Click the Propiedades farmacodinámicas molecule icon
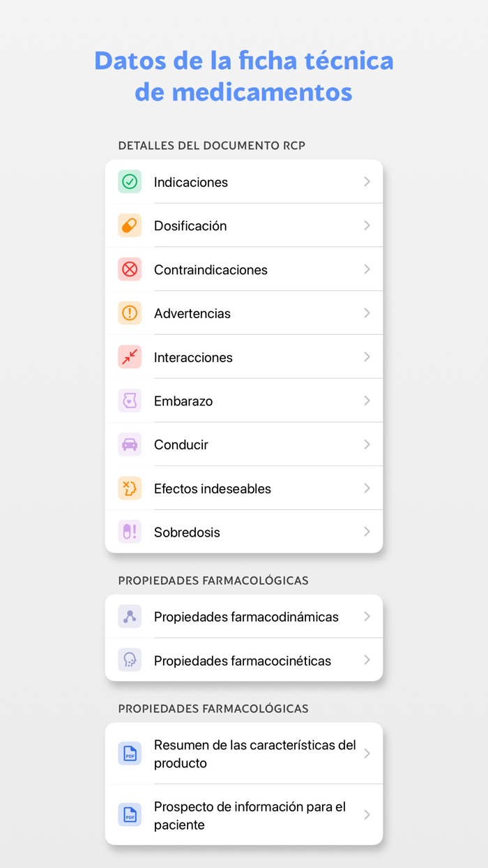488x868 pixels. click(130, 616)
